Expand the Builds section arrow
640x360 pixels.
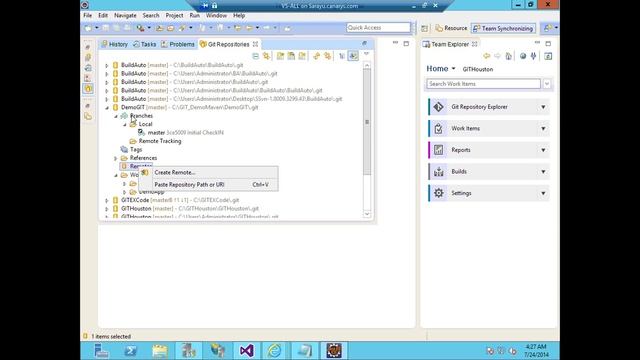543,172
